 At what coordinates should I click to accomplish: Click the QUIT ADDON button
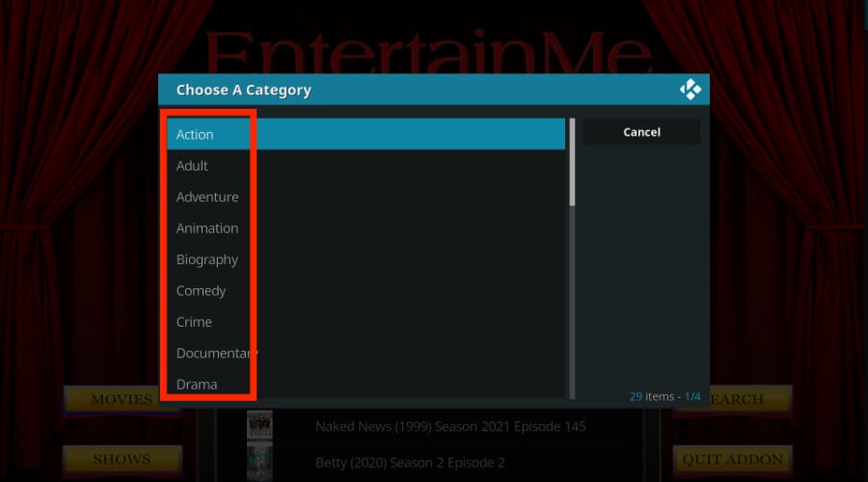(733, 459)
